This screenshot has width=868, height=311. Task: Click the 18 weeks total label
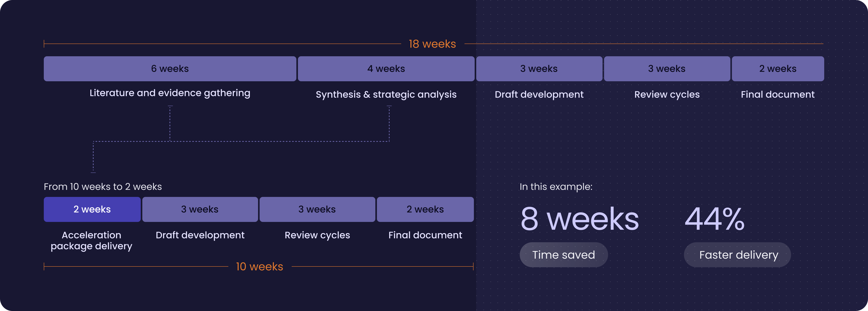[x=432, y=44]
